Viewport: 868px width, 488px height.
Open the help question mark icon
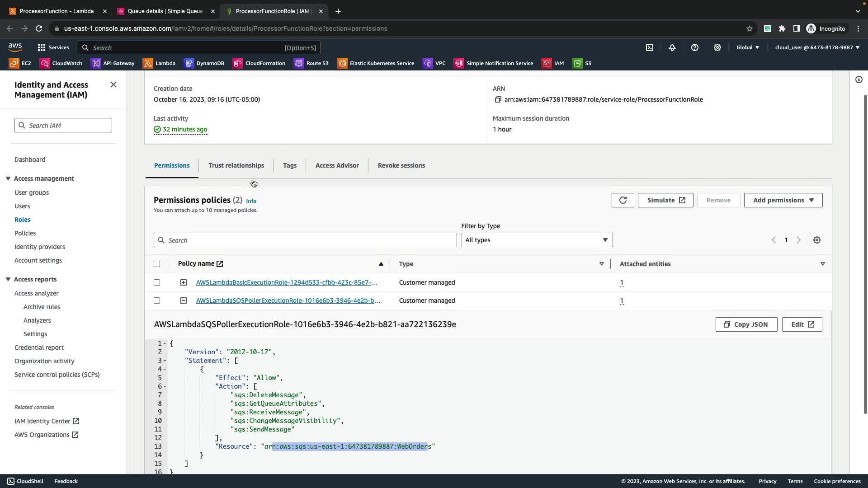pyautogui.click(x=695, y=47)
